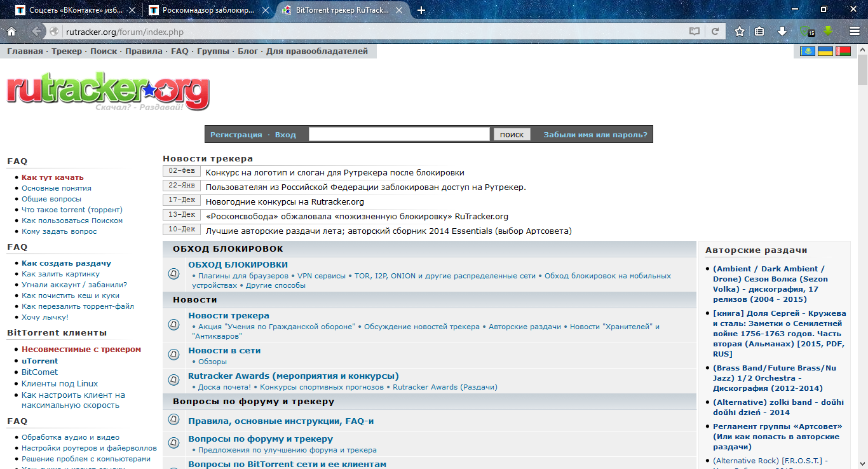Open Забыли имя или пароль? link

pyautogui.click(x=595, y=135)
